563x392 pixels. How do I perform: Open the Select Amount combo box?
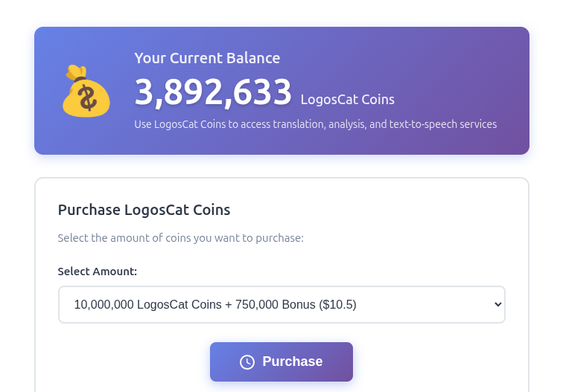tap(281, 304)
